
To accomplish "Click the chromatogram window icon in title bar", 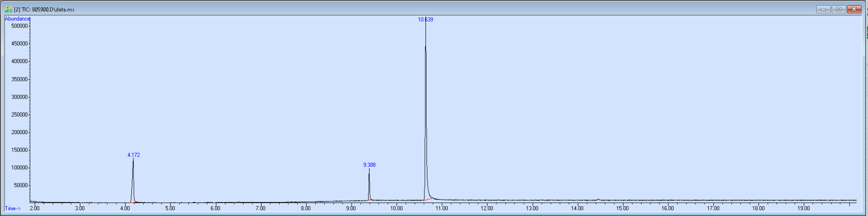I will point(8,9).
